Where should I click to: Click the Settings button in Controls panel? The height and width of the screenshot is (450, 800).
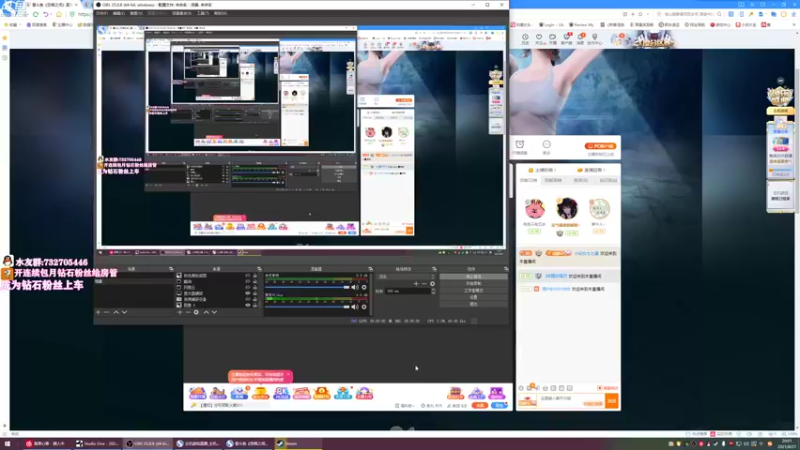(x=473, y=297)
